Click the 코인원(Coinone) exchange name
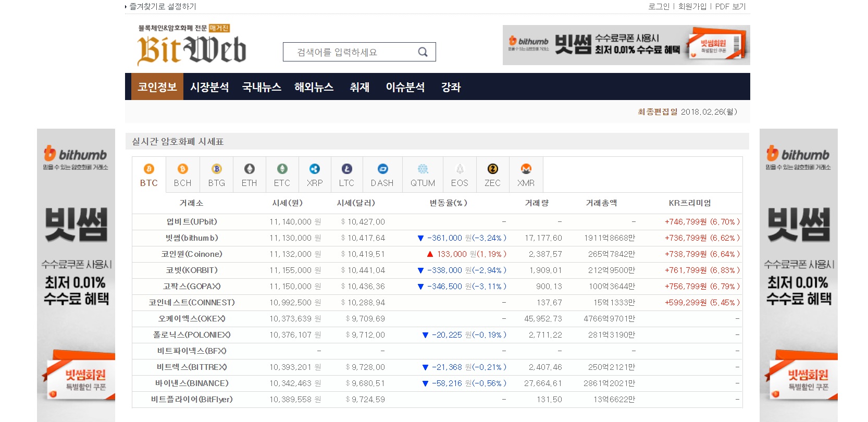Image resolution: width=868 pixels, height=422 pixels. pos(192,254)
